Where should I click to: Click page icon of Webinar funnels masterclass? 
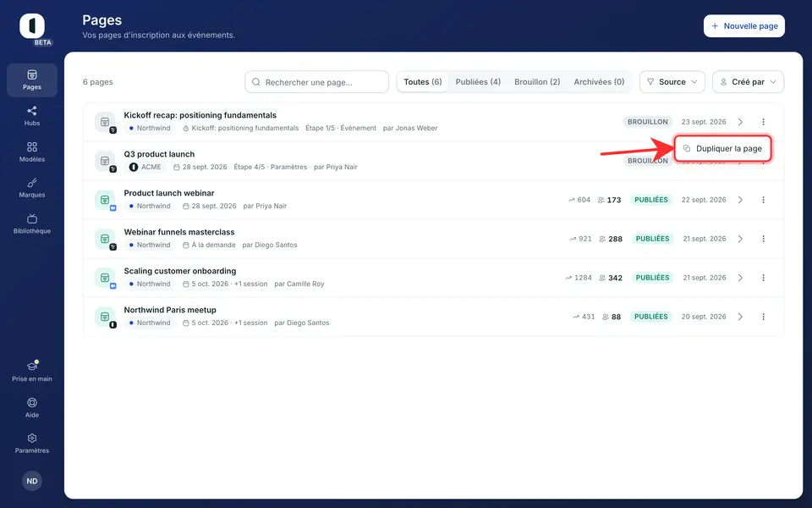[x=105, y=239]
